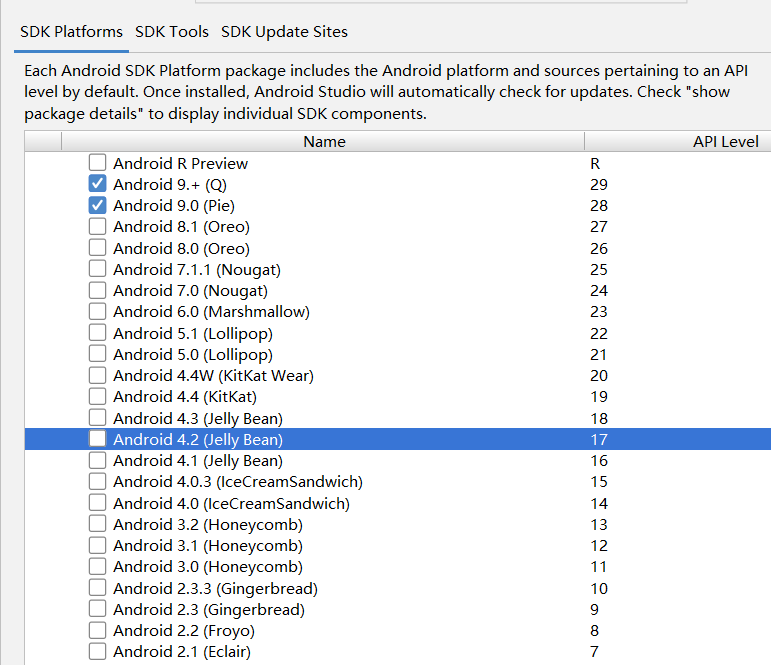This screenshot has height=665, width=771.
Task: Select 'Android 4.1 (Jelly Bean)' label
Action: (x=198, y=461)
